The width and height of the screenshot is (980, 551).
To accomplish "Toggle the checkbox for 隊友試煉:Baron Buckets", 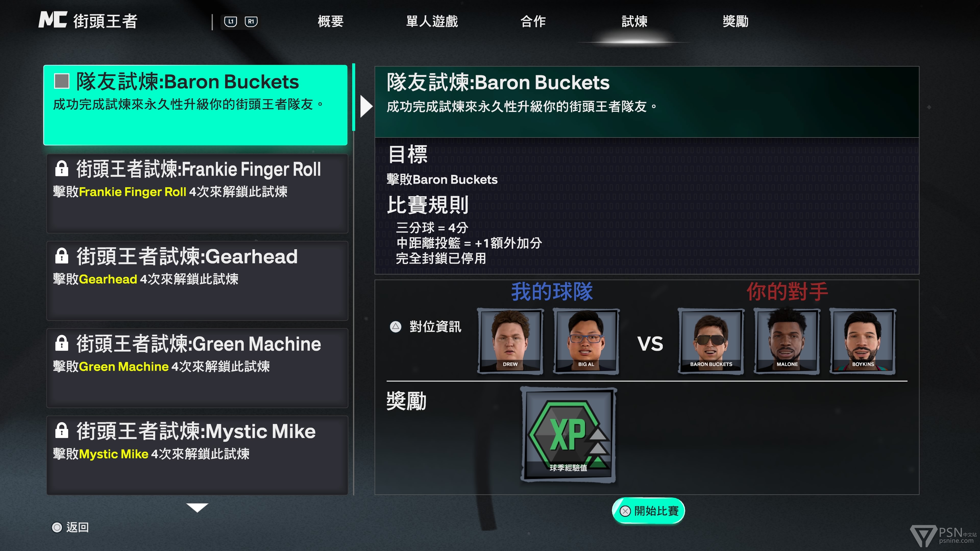I will tap(62, 81).
